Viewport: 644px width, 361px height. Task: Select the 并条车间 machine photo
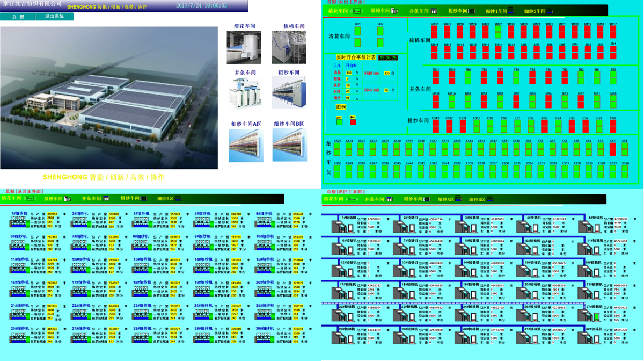[244, 93]
